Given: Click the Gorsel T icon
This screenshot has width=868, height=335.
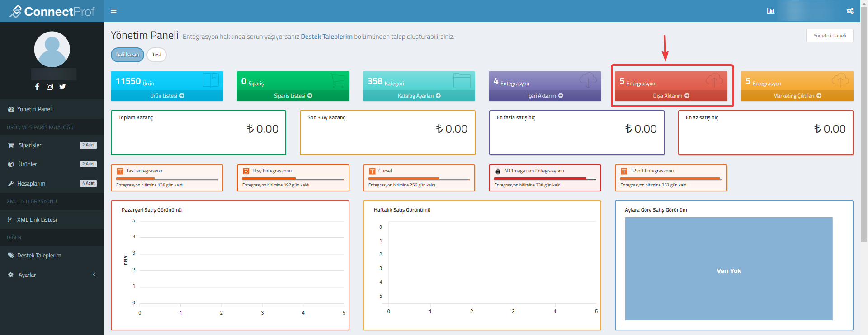Looking at the screenshot, I should (x=372, y=171).
